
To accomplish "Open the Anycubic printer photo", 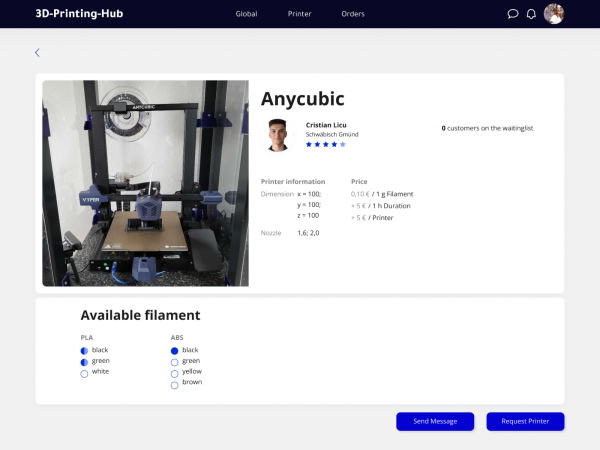I will click(145, 183).
